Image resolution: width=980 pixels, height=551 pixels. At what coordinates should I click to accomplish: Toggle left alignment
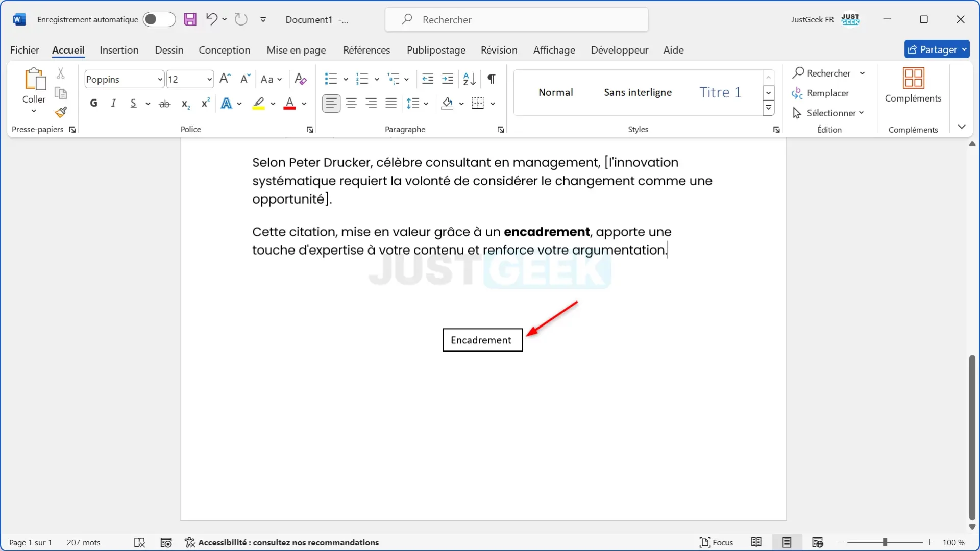[x=331, y=104]
